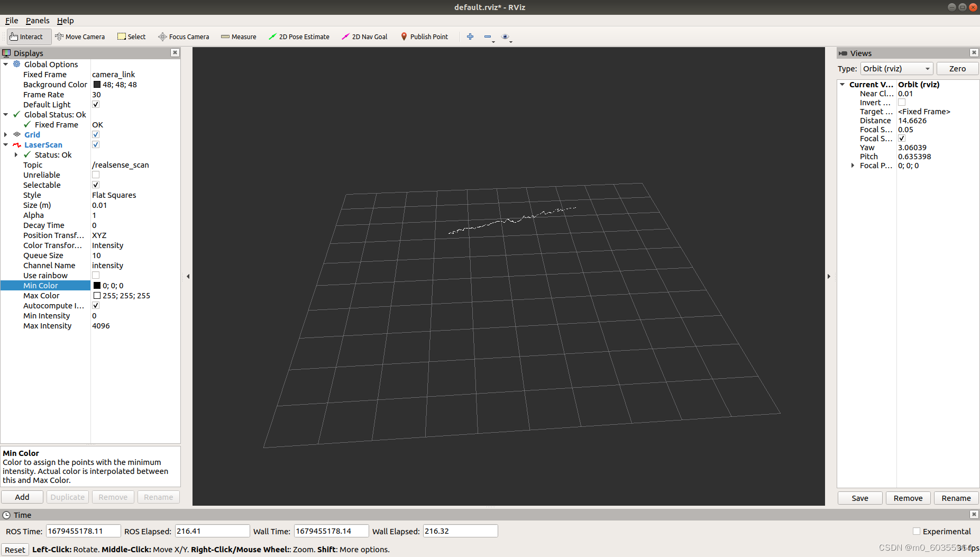Open the Help menu
Image resolution: width=980 pixels, height=557 pixels.
(66, 21)
